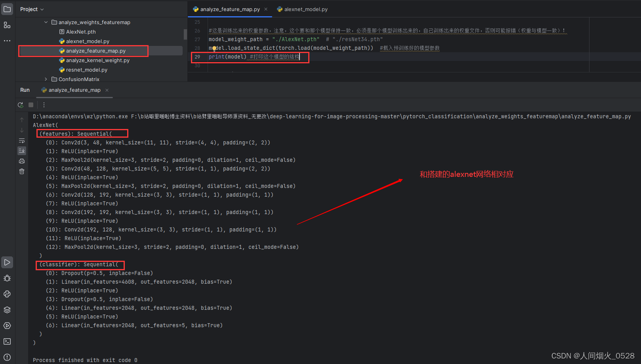Click '(features): Sequential(' output line
The height and width of the screenshot is (364, 641).
[76, 134]
